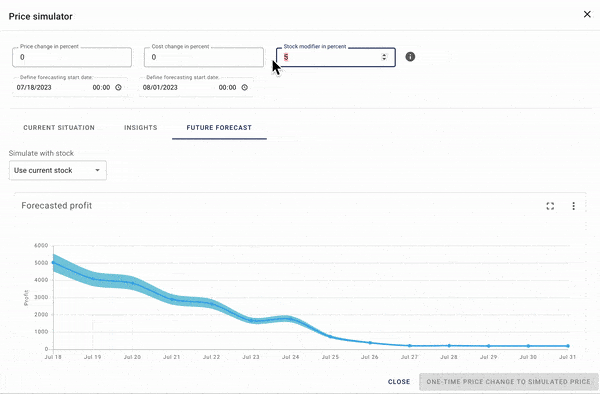Open the Forecasted profit chart options menu
The image size is (600, 394).
[573, 206]
